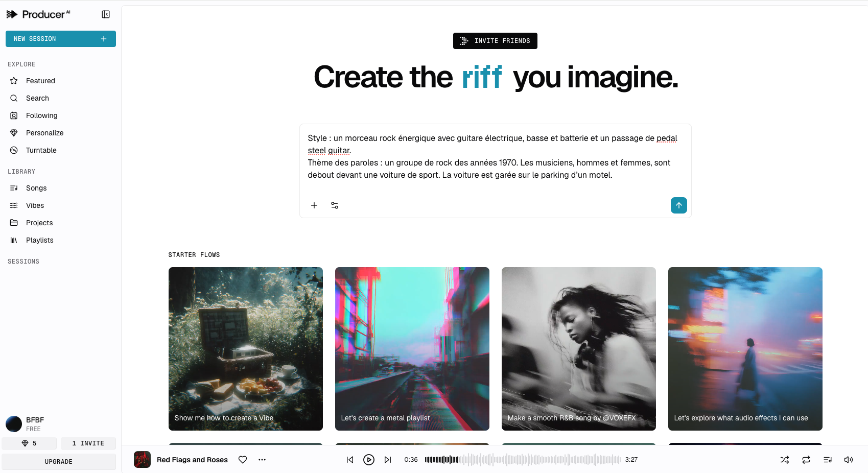Open the Turntable page in sidebar
The height and width of the screenshot is (473, 868).
tap(41, 150)
